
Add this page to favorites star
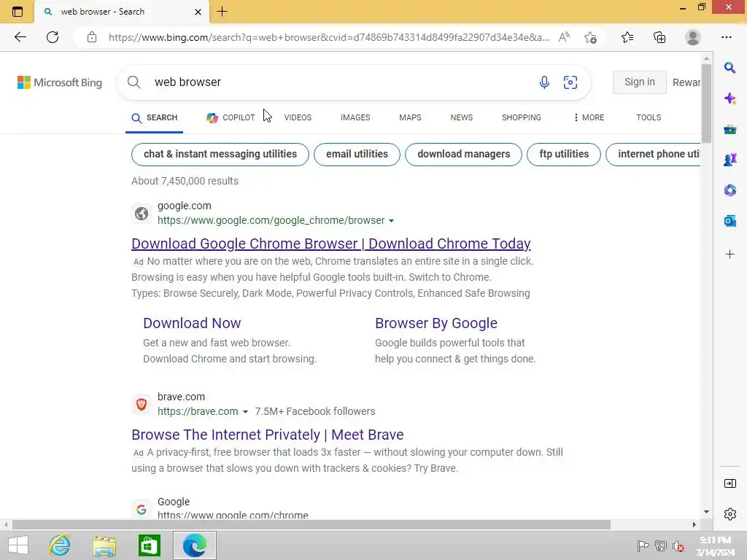590,37
